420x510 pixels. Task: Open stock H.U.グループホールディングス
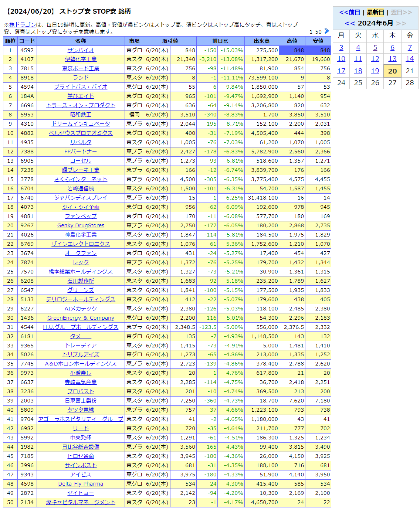tap(81, 327)
